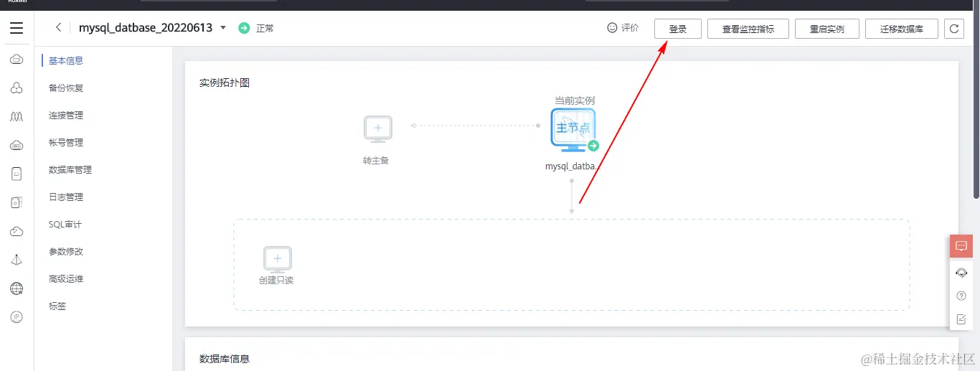Click the 创建只读 plus monitor icon
Viewport: 980px width, 371px height.
click(277, 259)
